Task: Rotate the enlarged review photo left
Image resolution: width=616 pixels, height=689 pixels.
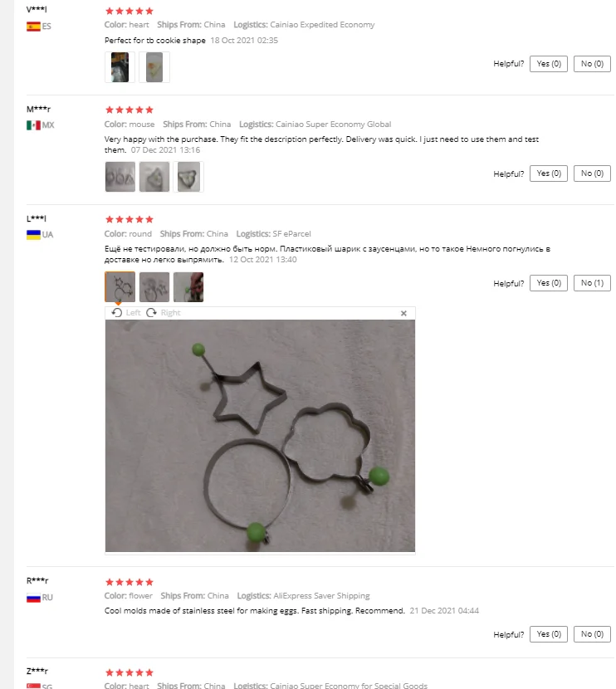Action: (x=126, y=312)
